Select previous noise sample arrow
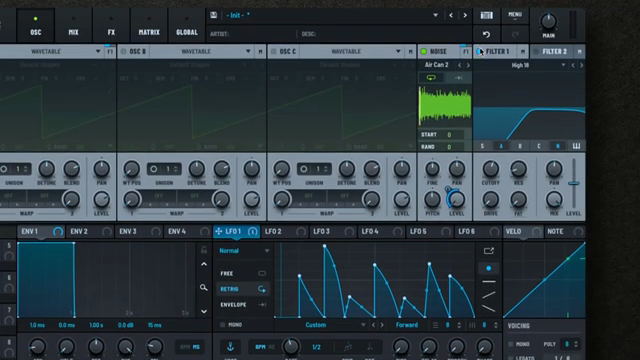Image resolution: width=640 pixels, height=360 pixels. click(460, 65)
